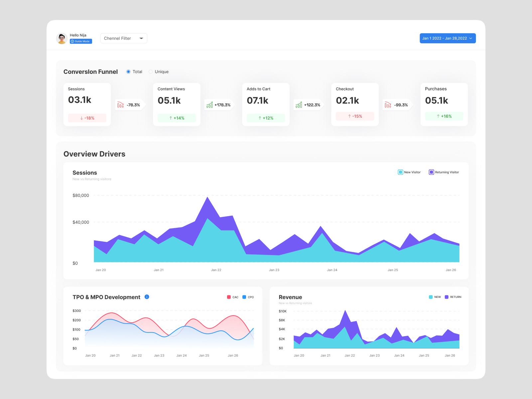This screenshot has width=532, height=399.
Task: Click the Conversion Funnel heading
Action: [x=90, y=72]
